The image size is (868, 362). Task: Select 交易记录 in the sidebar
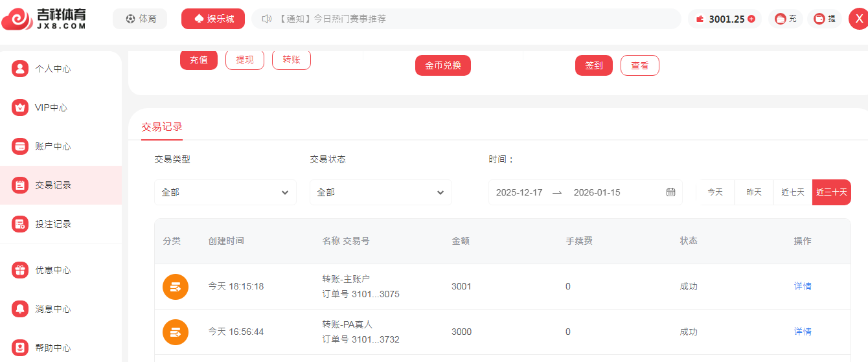point(61,185)
